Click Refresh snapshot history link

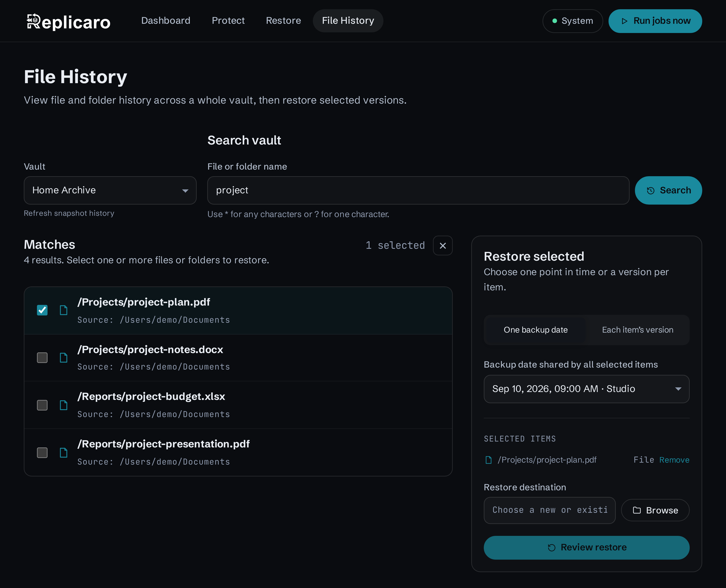pyautogui.click(x=69, y=213)
